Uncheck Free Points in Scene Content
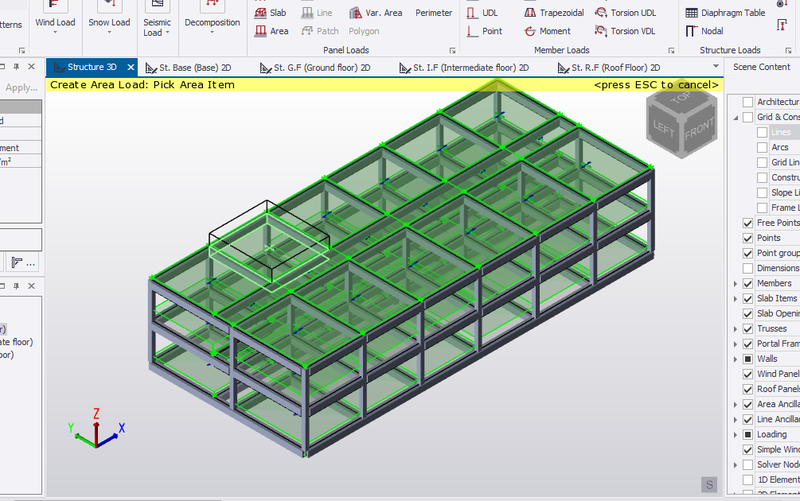Image resolution: width=800 pixels, height=501 pixels. coord(748,223)
